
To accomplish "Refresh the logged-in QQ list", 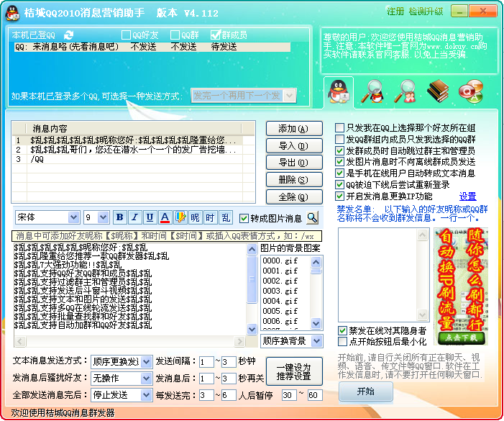I will pos(68,35).
